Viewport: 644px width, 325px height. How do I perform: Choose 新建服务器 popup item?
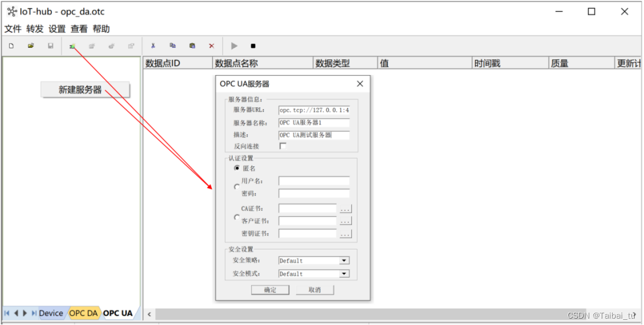click(x=85, y=90)
